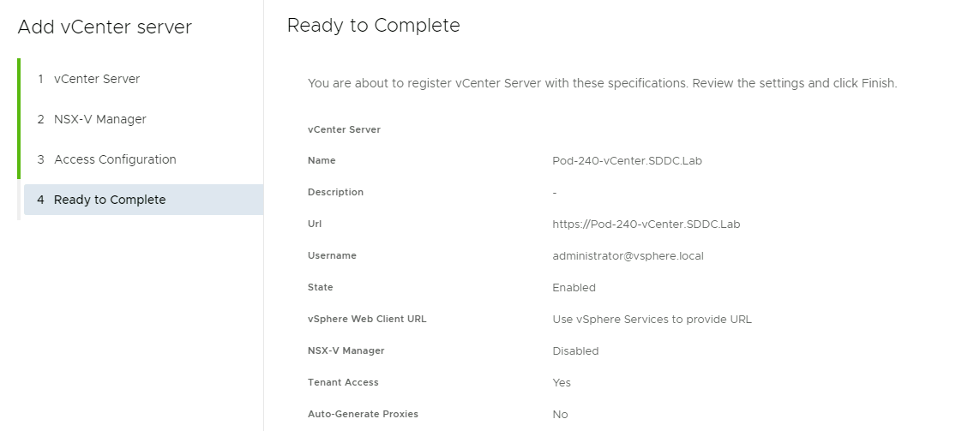This screenshot has height=431, width=980.
Task: Click the Username field label
Action: (332, 255)
